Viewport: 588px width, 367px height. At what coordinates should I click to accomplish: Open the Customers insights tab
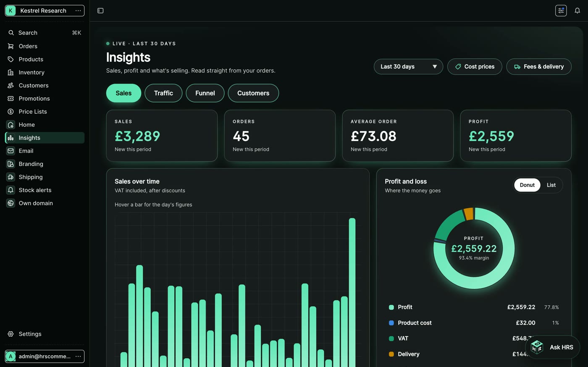[x=253, y=93]
